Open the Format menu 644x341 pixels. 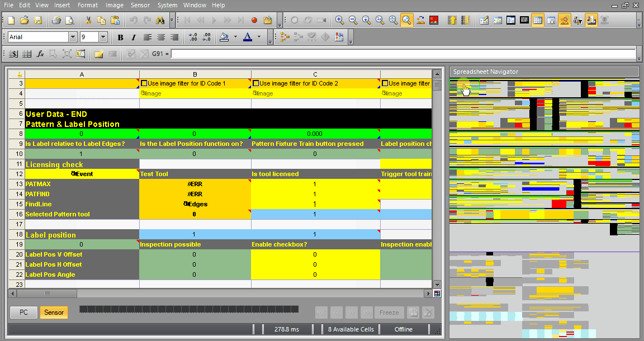[x=88, y=5]
